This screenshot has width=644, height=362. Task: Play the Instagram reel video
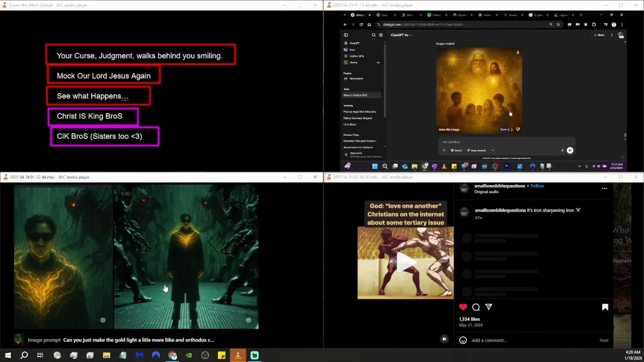tap(406, 262)
